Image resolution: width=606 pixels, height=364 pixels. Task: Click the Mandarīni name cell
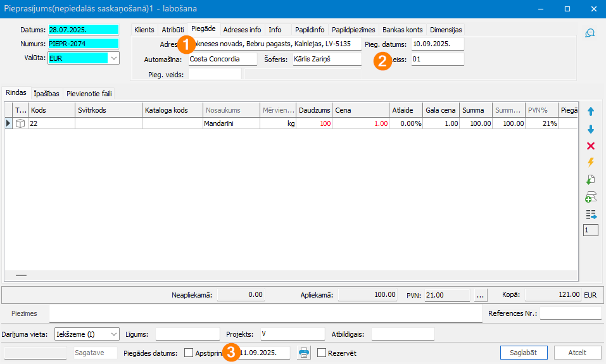(x=232, y=123)
